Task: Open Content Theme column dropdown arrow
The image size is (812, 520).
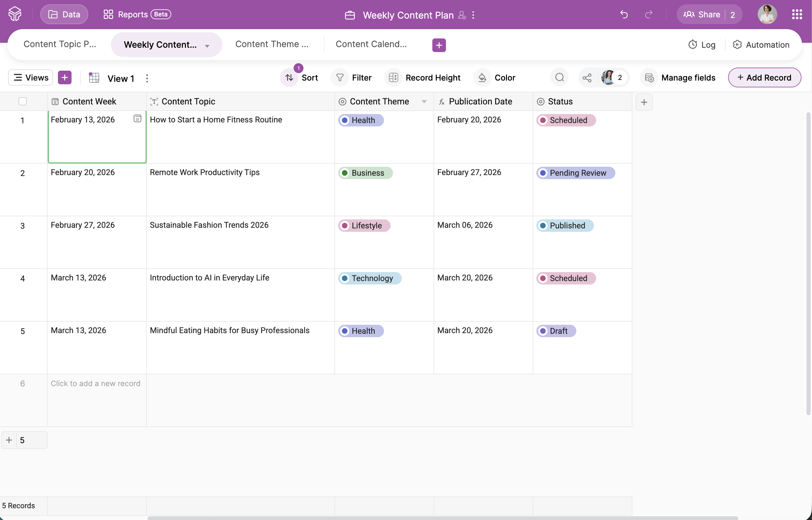Action: tap(424, 101)
